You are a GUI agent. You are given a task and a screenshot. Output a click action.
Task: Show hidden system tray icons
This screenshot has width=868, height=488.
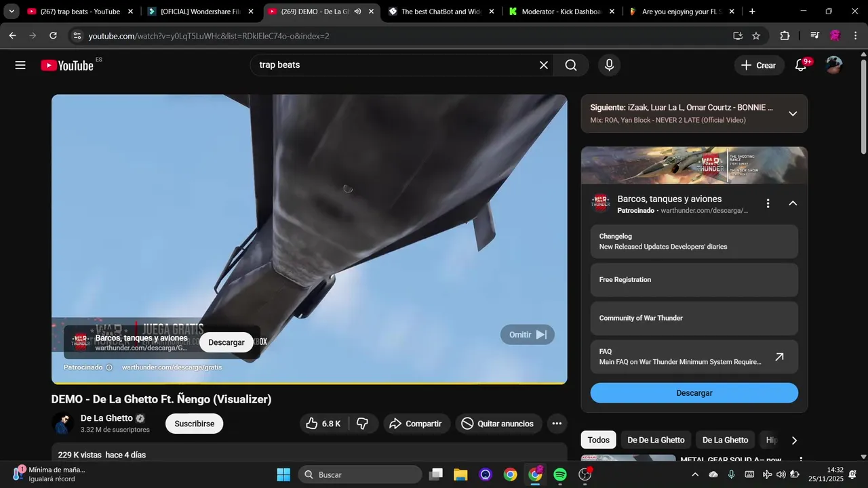point(694,474)
